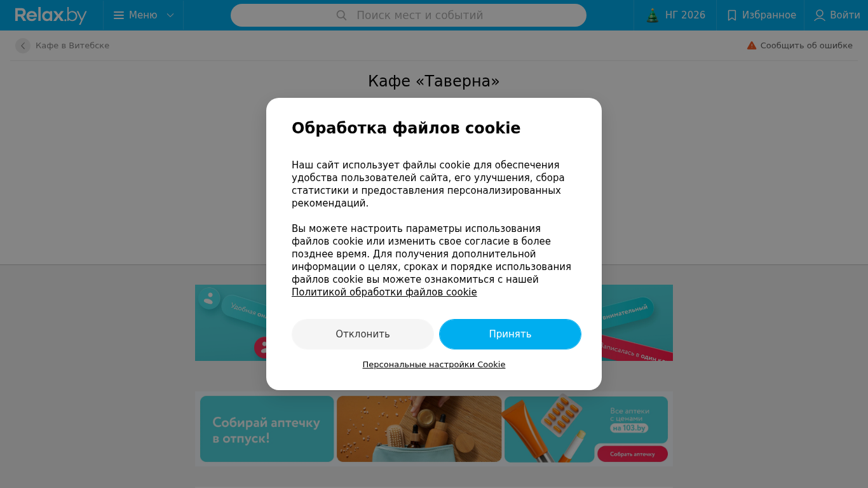The height and width of the screenshot is (488, 868).
Task: Open Персональные настройки Cookie
Action: click(434, 365)
